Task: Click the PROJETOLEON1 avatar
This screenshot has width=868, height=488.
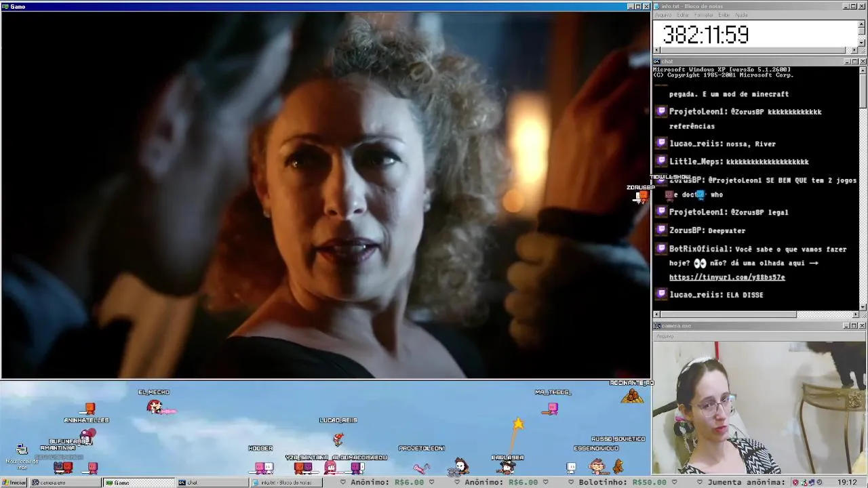Action: point(421,468)
